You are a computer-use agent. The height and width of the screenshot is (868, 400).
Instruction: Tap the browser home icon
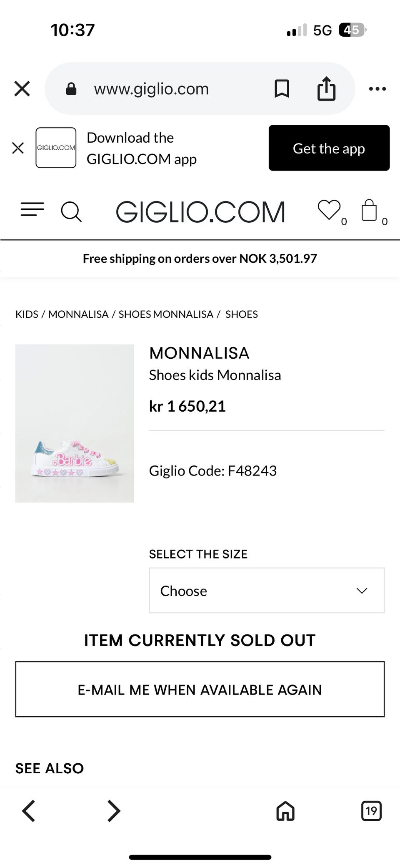(x=285, y=811)
